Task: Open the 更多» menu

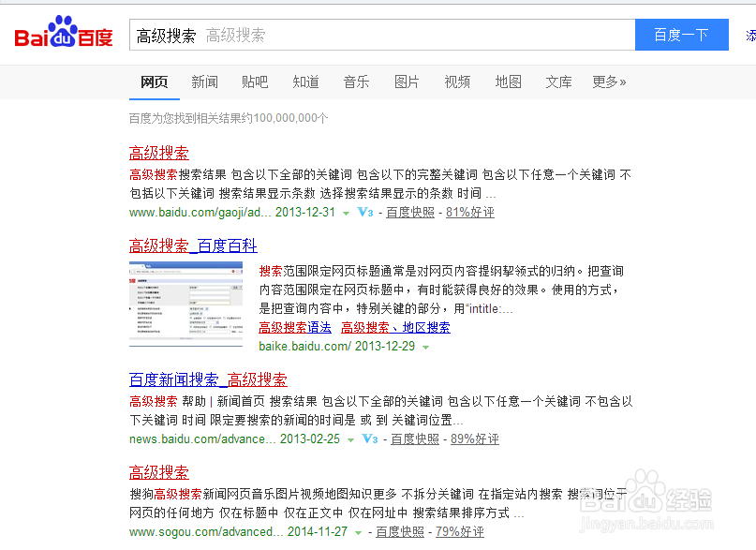Action: (x=609, y=82)
